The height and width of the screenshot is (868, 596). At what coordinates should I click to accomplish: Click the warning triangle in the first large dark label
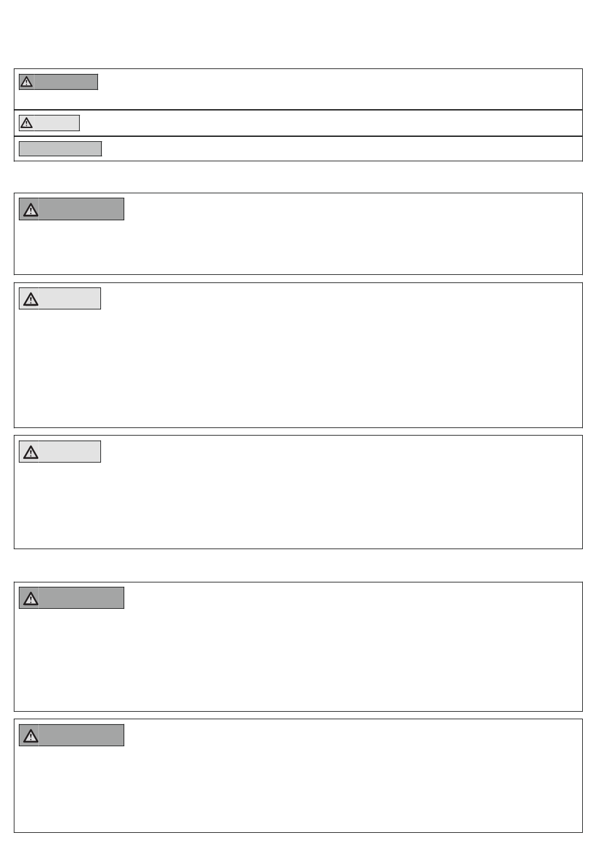pyautogui.click(x=30, y=210)
